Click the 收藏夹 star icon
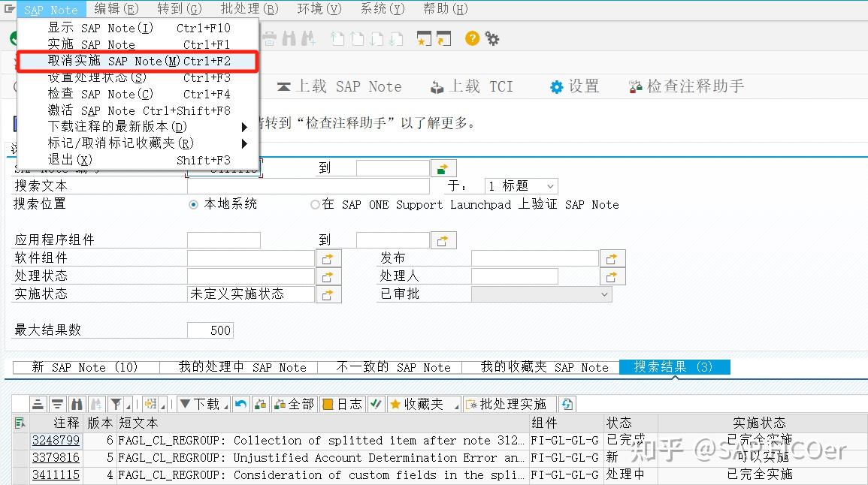 pyautogui.click(x=397, y=403)
